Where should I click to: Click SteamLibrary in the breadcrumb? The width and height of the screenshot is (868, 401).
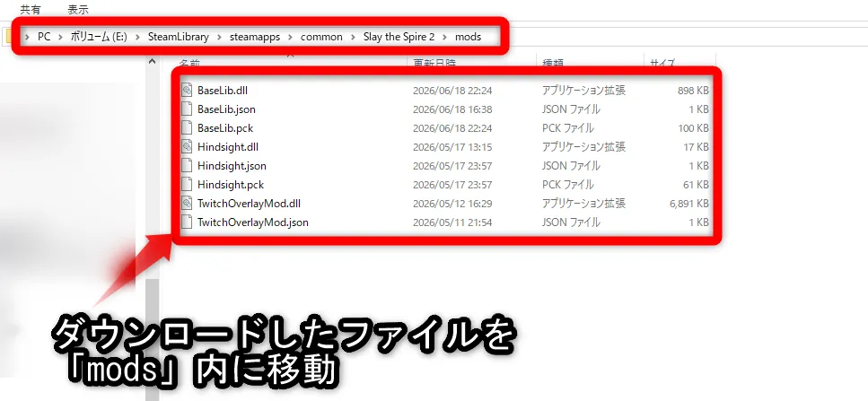179,37
